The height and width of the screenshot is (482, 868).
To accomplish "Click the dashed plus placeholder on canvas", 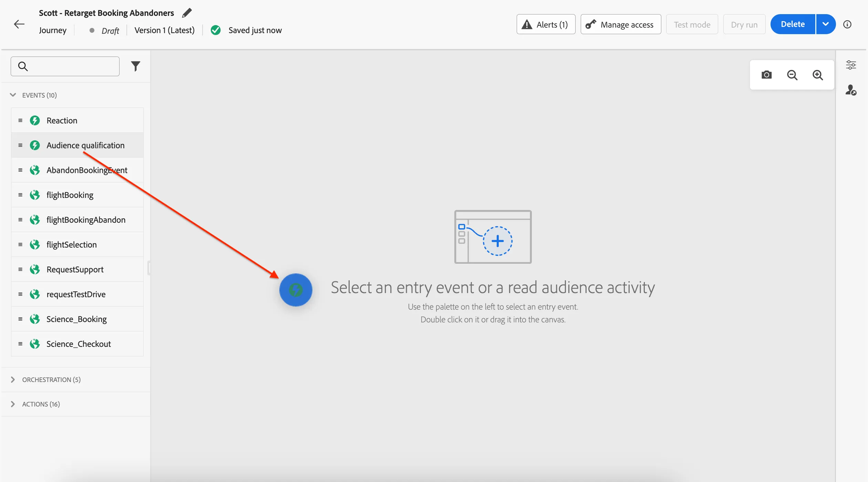I will click(x=497, y=241).
